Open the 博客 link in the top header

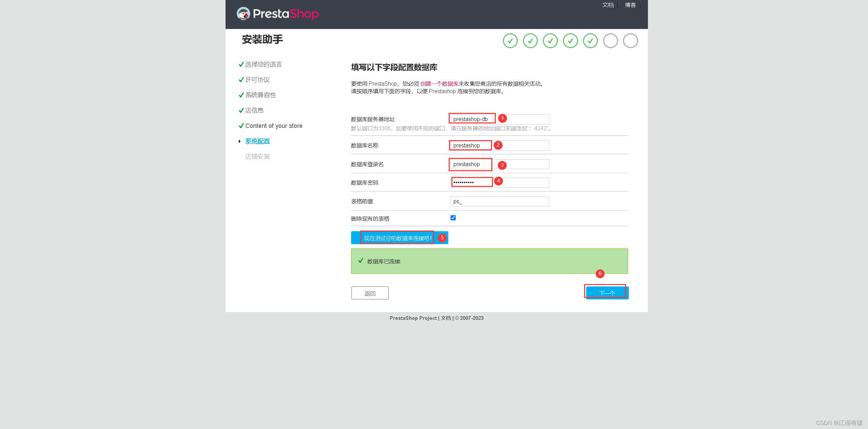click(x=630, y=5)
